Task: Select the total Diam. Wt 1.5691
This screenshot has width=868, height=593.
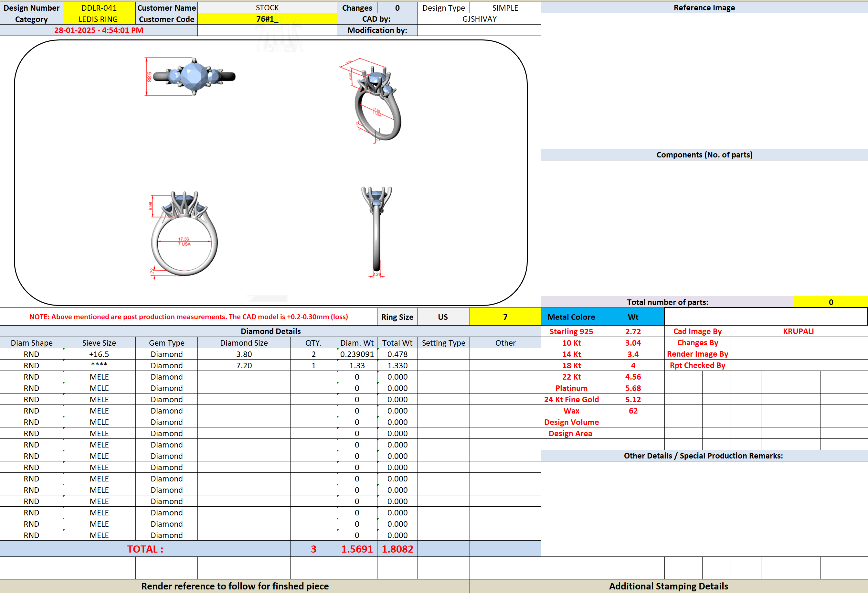Action: click(357, 548)
